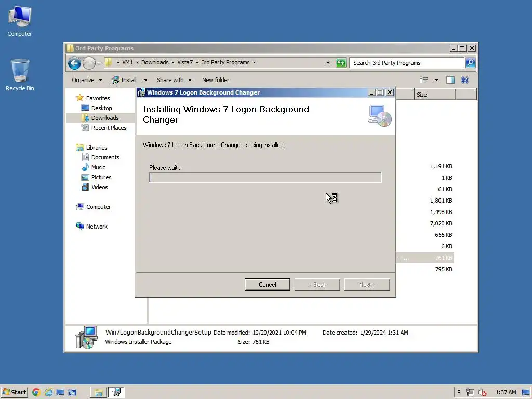Launch Google Chrome from the taskbar

(x=36, y=392)
